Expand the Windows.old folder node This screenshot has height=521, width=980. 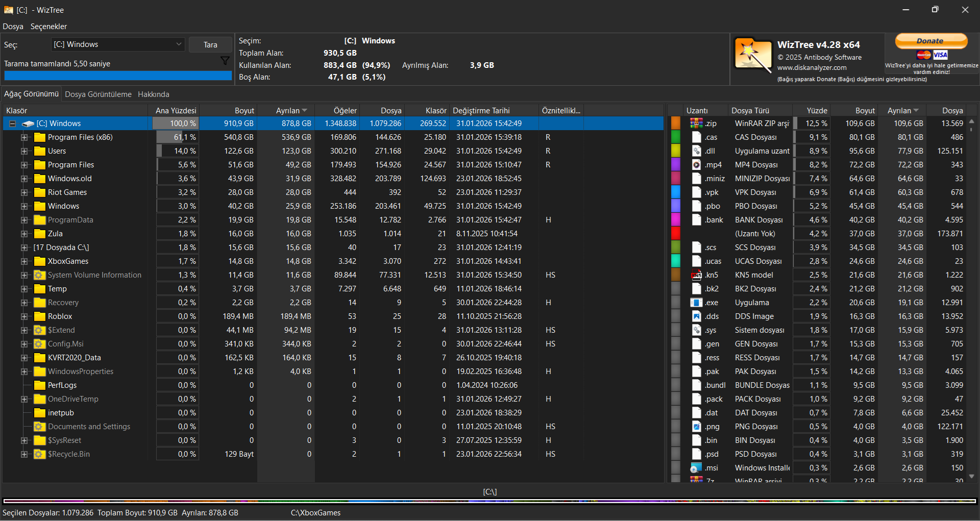(24, 179)
